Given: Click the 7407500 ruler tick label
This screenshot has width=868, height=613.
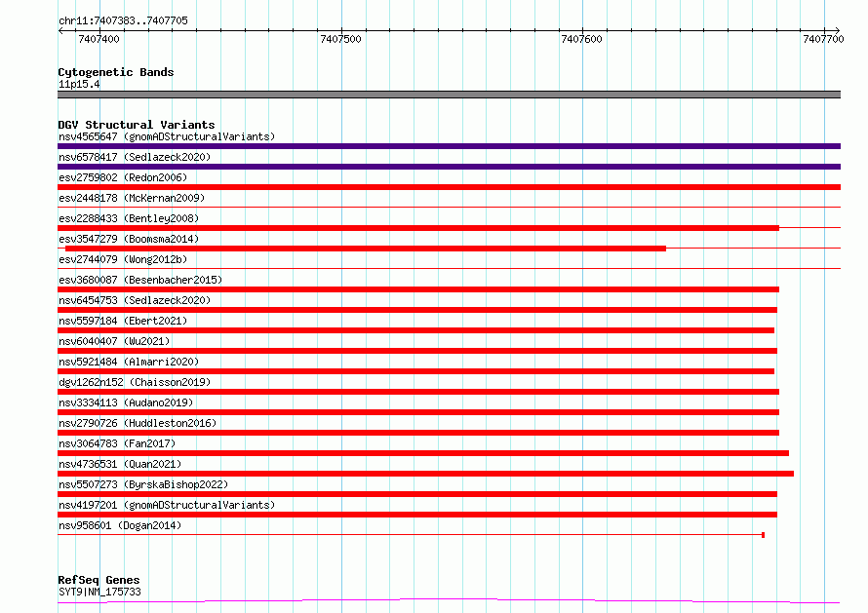Looking at the screenshot, I should (x=340, y=39).
